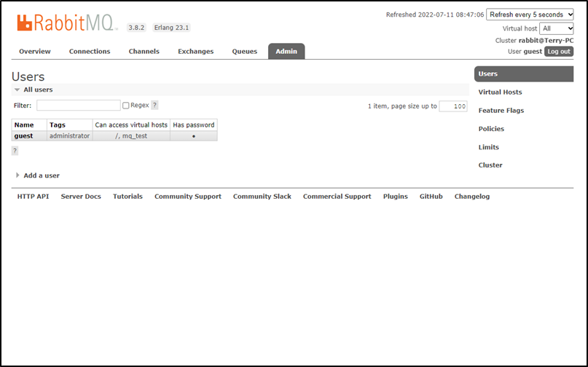Open Cluster in the sidebar
Image resolution: width=588 pixels, height=367 pixels.
[490, 165]
